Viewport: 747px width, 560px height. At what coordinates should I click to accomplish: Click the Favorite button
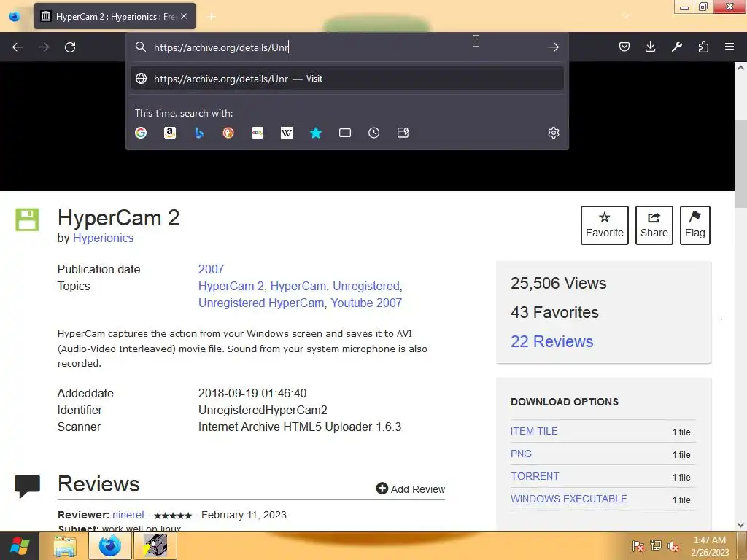pyautogui.click(x=605, y=225)
